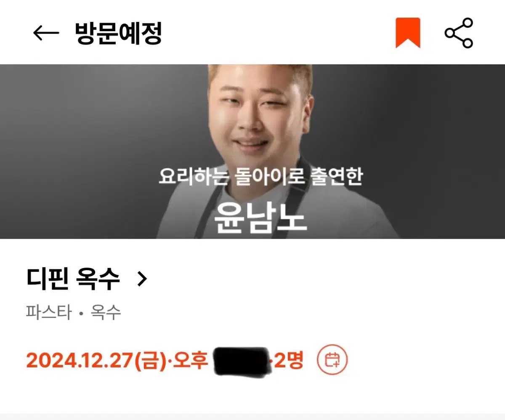Image resolution: width=505 pixels, height=420 pixels.
Task: Open the chef banner image
Action: point(252,152)
